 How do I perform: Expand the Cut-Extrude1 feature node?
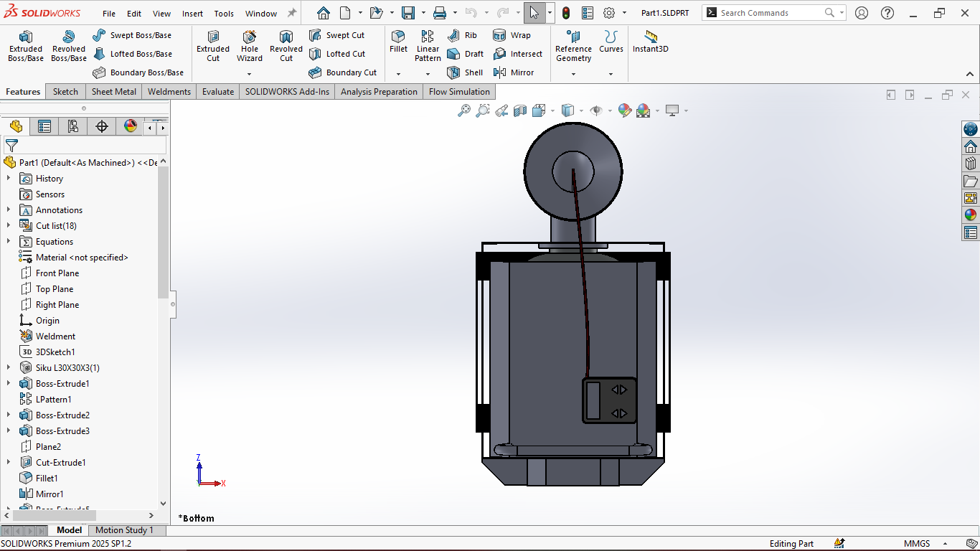tap(9, 463)
